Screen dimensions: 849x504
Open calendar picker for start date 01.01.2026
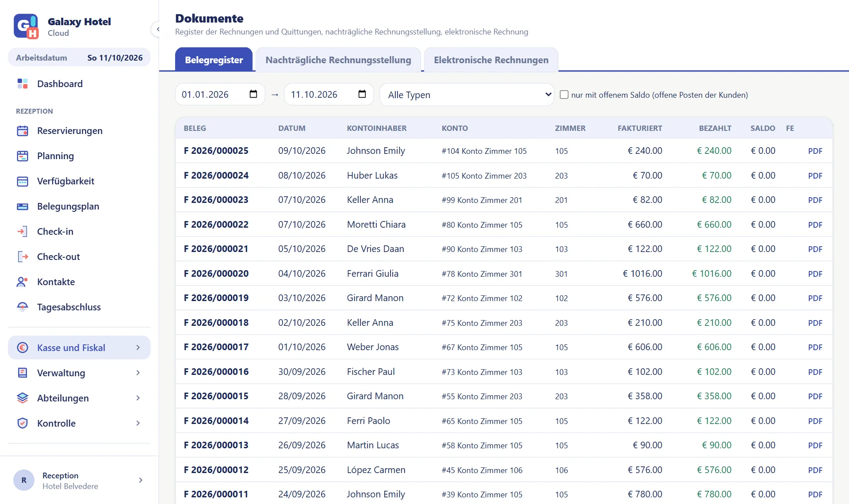coord(253,94)
